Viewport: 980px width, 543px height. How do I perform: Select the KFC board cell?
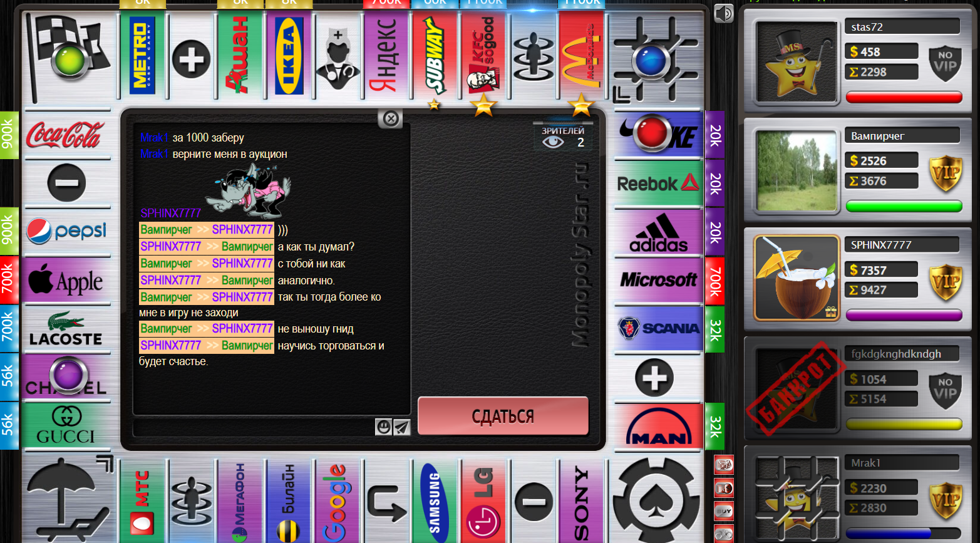pos(484,55)
